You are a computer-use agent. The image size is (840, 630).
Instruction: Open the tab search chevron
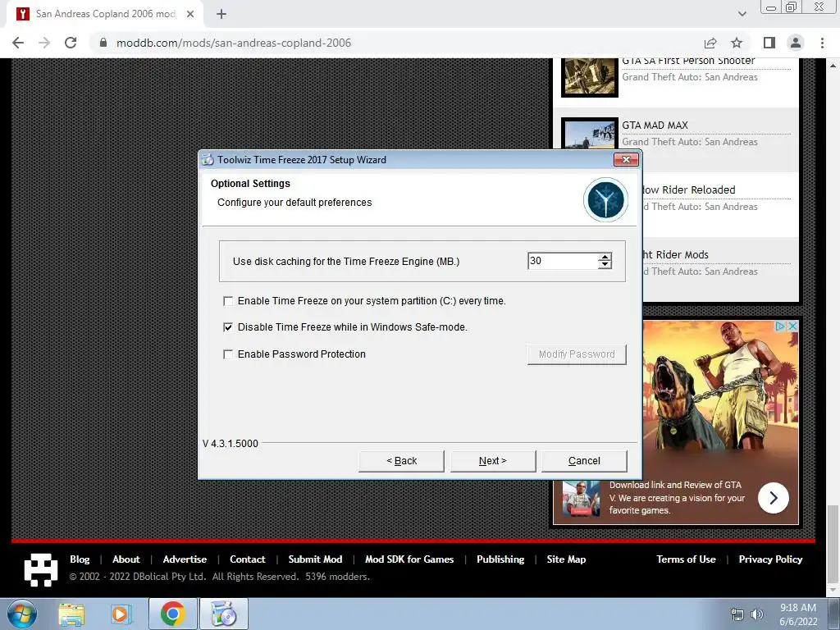tap(742, 14)
